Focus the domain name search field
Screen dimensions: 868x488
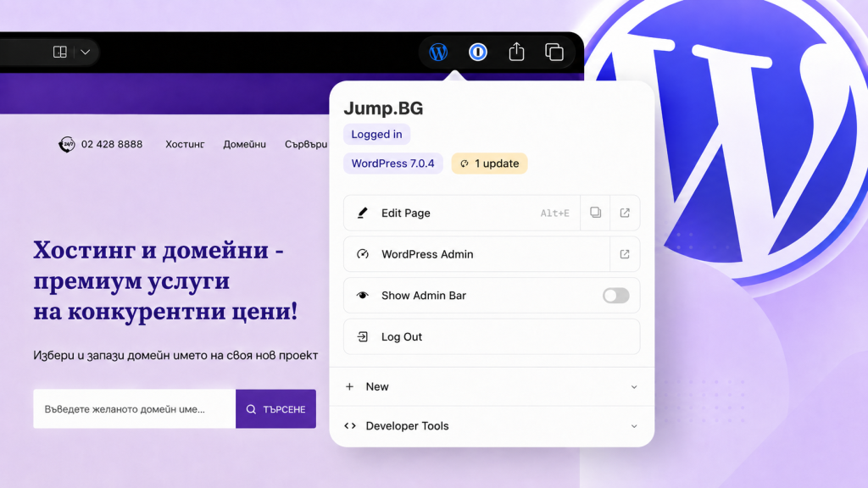135,409
